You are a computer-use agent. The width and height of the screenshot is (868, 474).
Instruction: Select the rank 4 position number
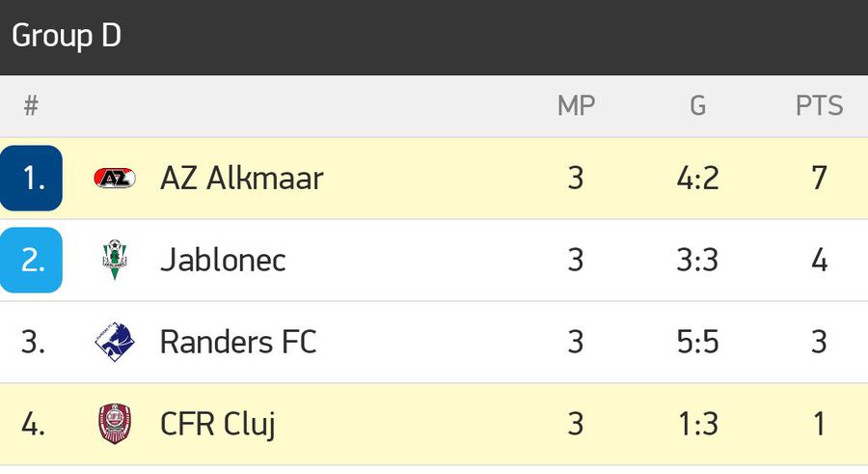33,424
